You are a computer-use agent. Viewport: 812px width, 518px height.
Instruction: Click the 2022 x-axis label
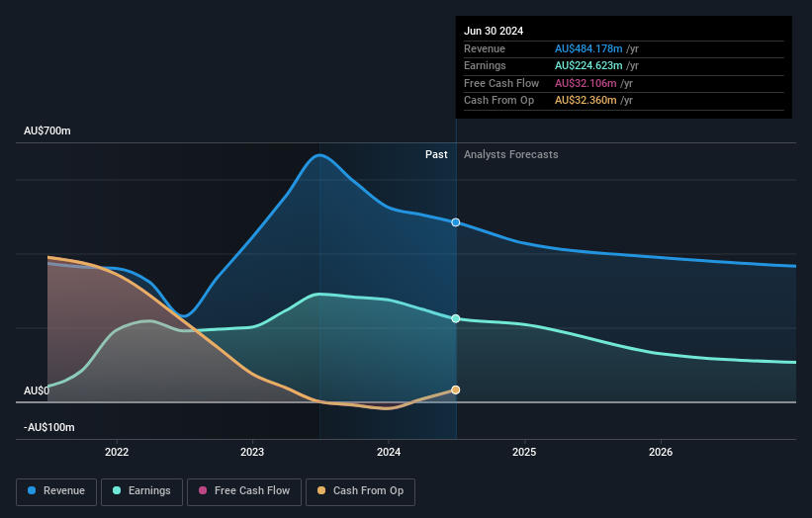[x=117, y=452]
